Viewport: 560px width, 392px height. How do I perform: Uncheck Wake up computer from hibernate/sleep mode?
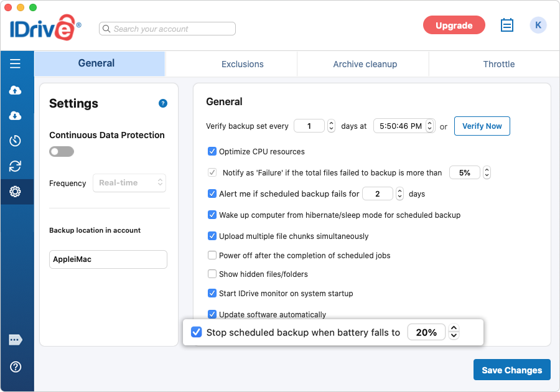click(212, 215)
